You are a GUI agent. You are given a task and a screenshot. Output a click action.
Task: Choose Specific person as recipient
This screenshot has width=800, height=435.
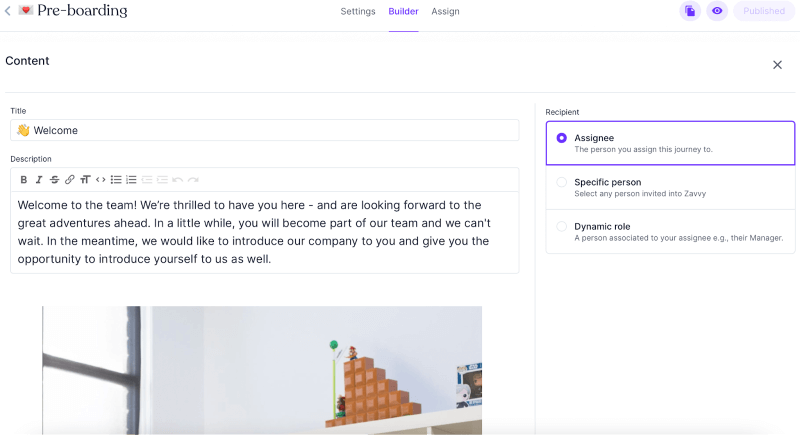561,182
